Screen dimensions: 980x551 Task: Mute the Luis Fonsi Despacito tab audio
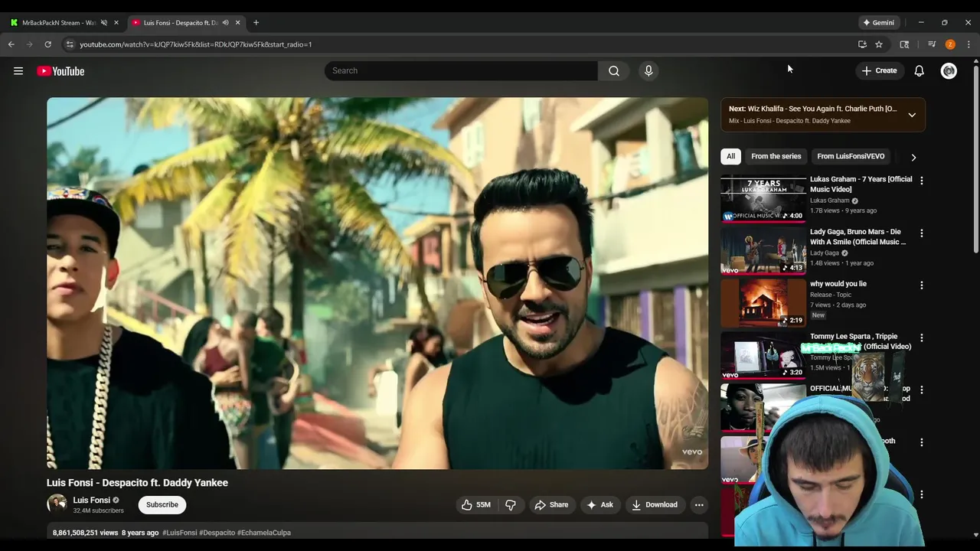225,22
